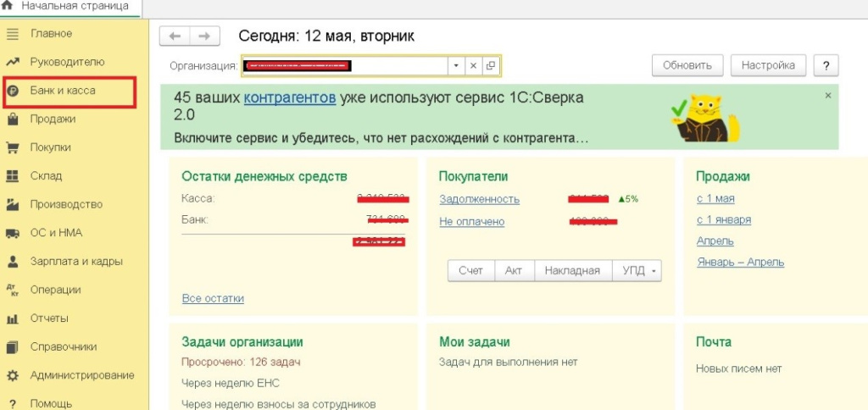Image resolution: width=868 pixels, height=410 pixels.
Task: Click the Остатки денежных средств heading
Action: (264, 176)
